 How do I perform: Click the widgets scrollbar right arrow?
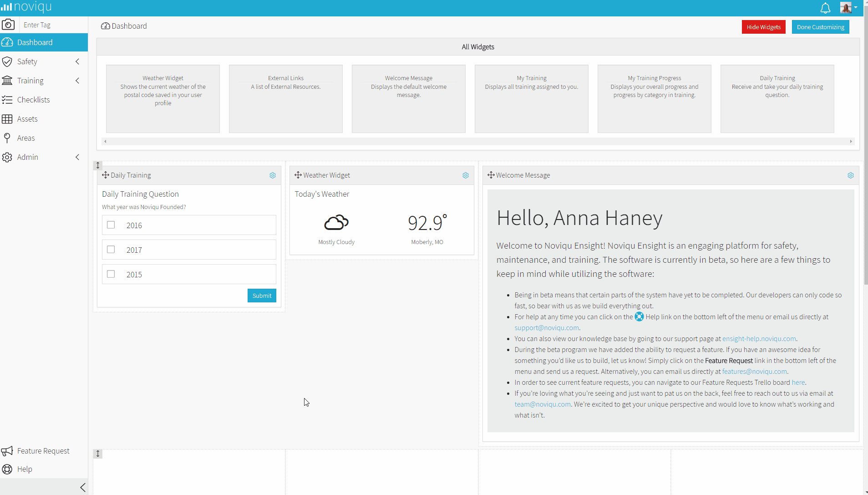851,141
